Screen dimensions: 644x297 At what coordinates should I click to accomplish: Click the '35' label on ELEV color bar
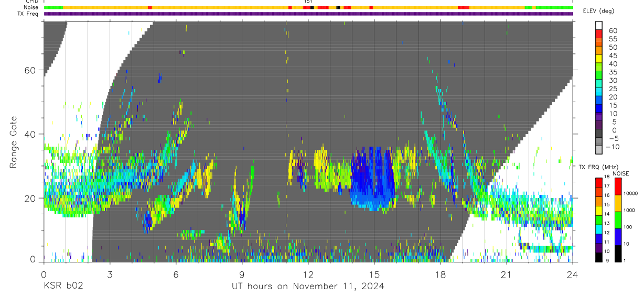613,72
